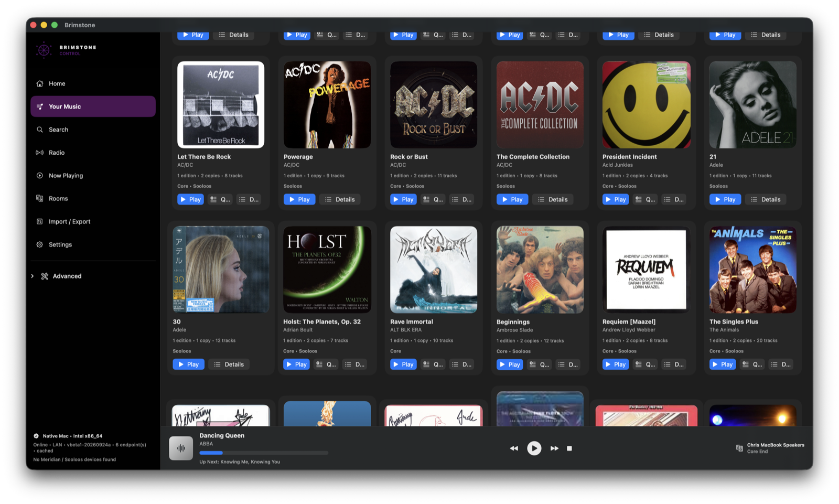Play Adele's 21 album

point(725,199)
